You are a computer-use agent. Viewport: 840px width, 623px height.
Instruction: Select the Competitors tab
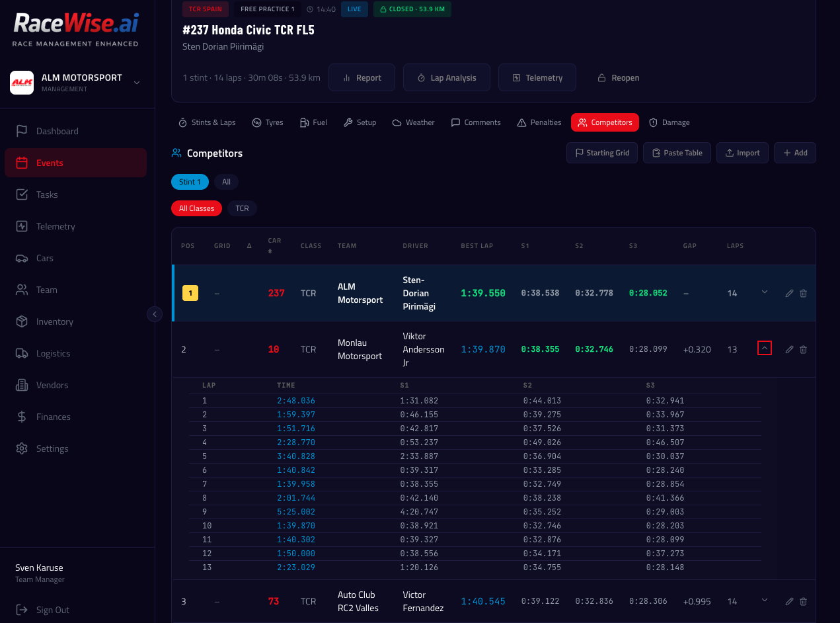605,122
